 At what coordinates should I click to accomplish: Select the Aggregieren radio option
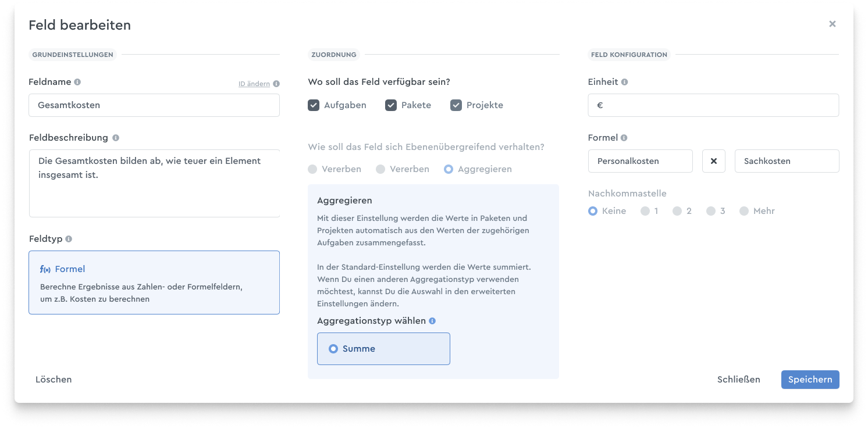click(449, 169)
